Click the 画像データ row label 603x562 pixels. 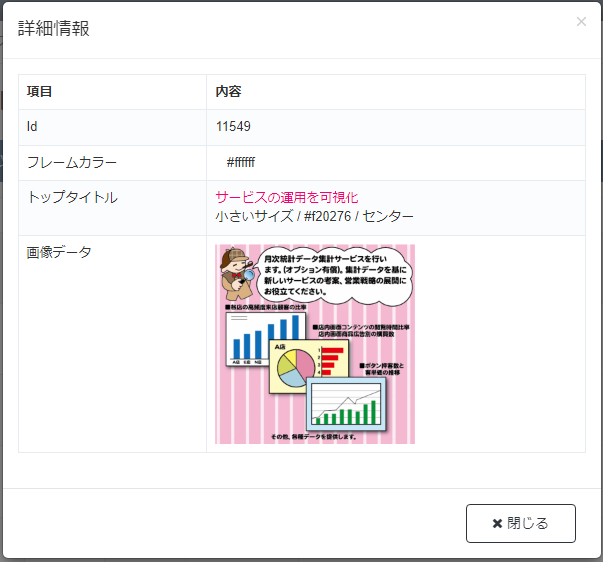tap(59, 252)
